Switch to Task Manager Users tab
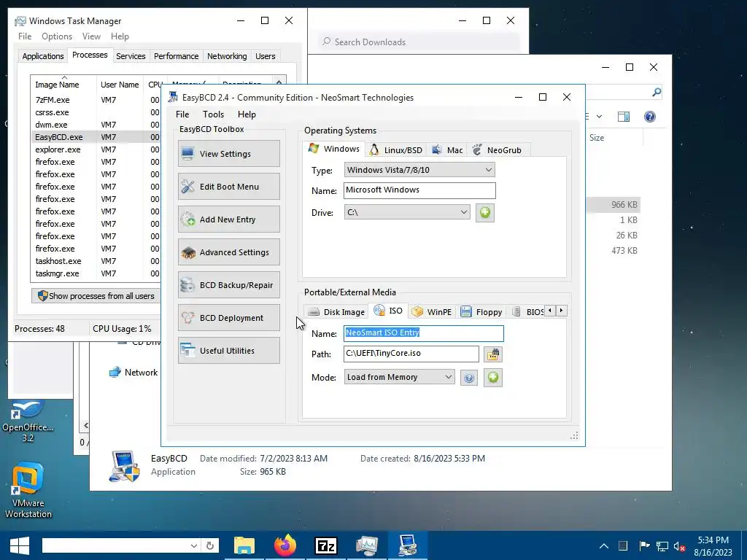Image resolution: width=747 pixels, height=560 pixels. [266, 56]
